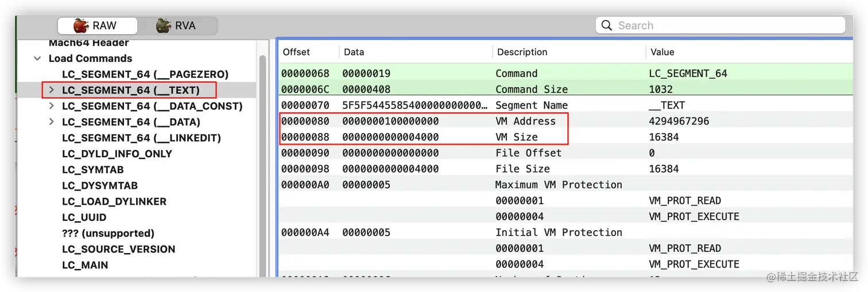
Task: Click data 0000000100000000 cell
Action: click(x=390, y=121)
